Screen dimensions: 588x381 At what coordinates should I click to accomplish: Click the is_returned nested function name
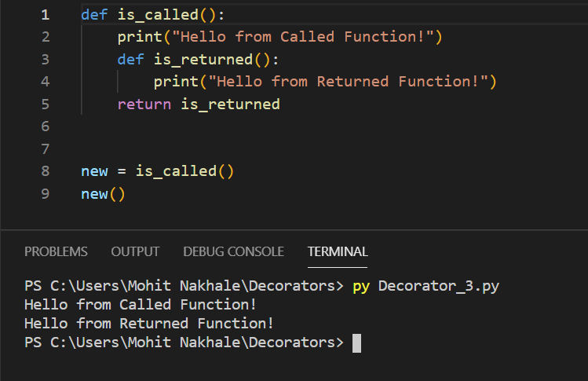coord(203,59)
